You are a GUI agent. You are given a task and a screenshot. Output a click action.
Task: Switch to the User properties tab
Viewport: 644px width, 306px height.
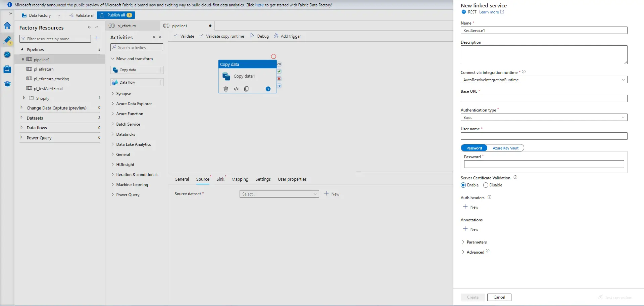pos(292,179)
